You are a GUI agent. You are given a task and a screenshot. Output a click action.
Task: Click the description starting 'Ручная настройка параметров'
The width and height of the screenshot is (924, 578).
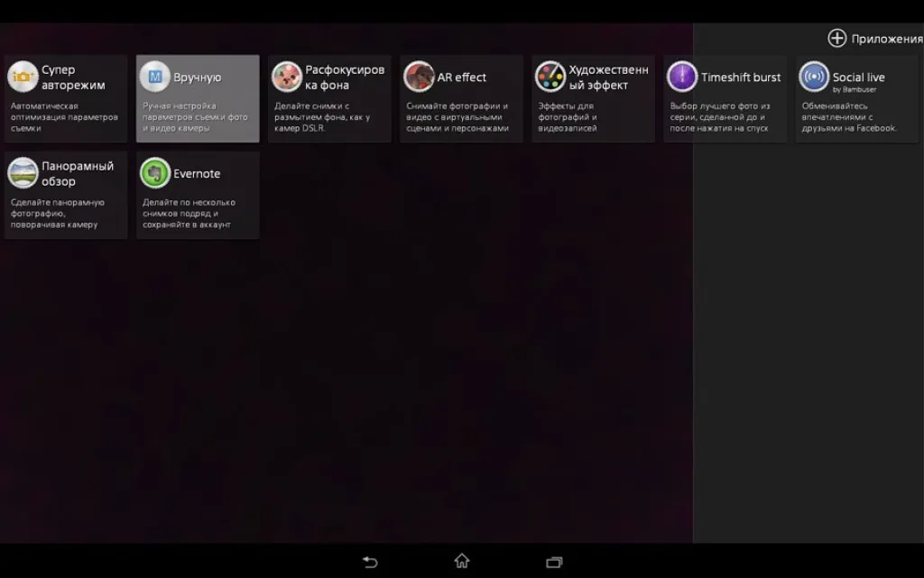[x=195, y=117]
